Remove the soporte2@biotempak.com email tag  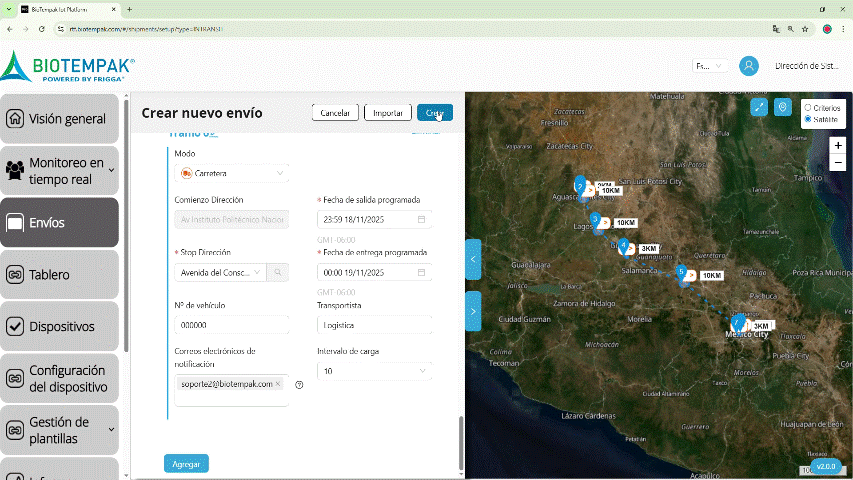click(x=278, y=384)
